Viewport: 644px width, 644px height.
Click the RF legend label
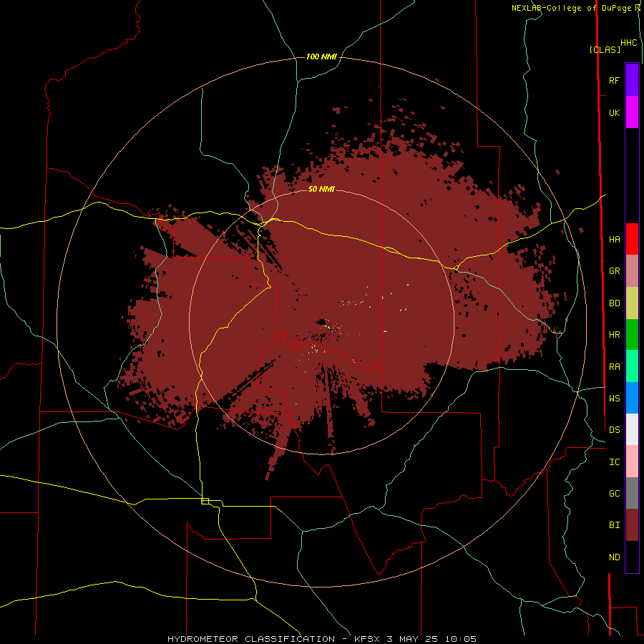[x=614, y=80]
